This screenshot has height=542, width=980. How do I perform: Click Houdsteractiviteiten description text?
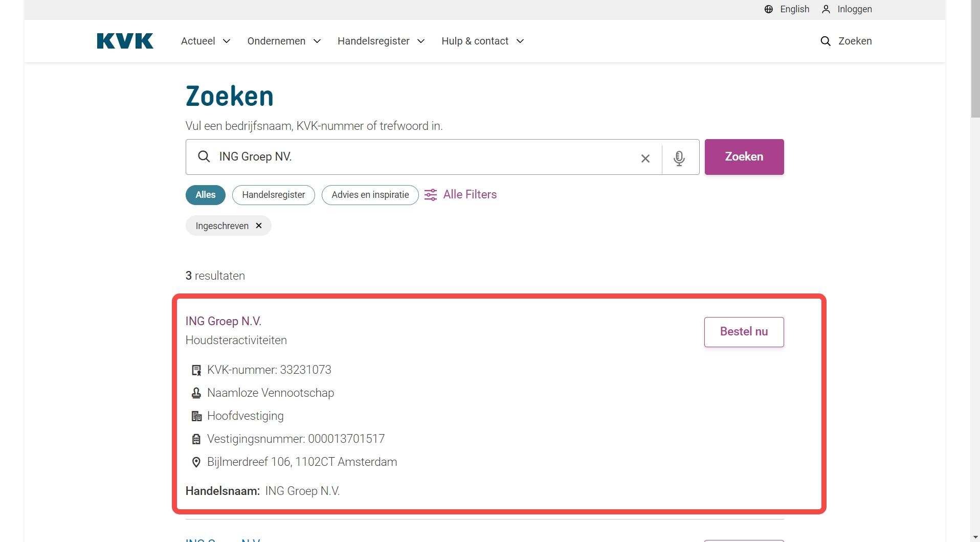pos(236,340)
